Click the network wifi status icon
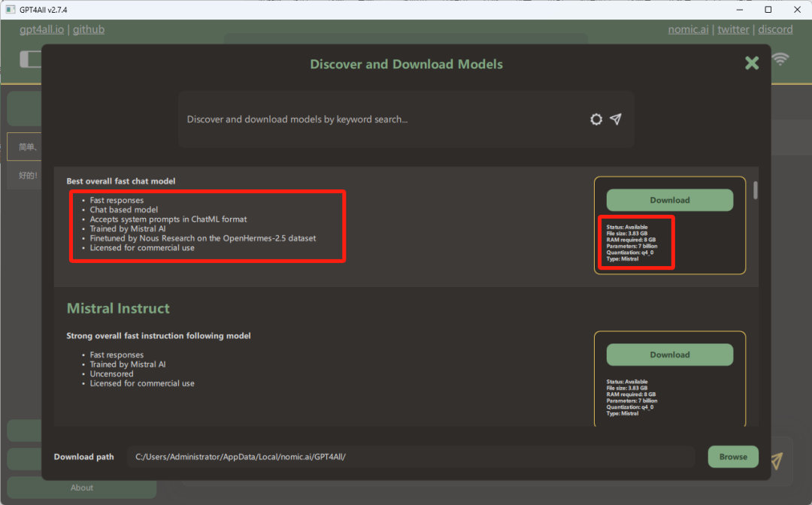812x505 pixels. pos(780,59)
